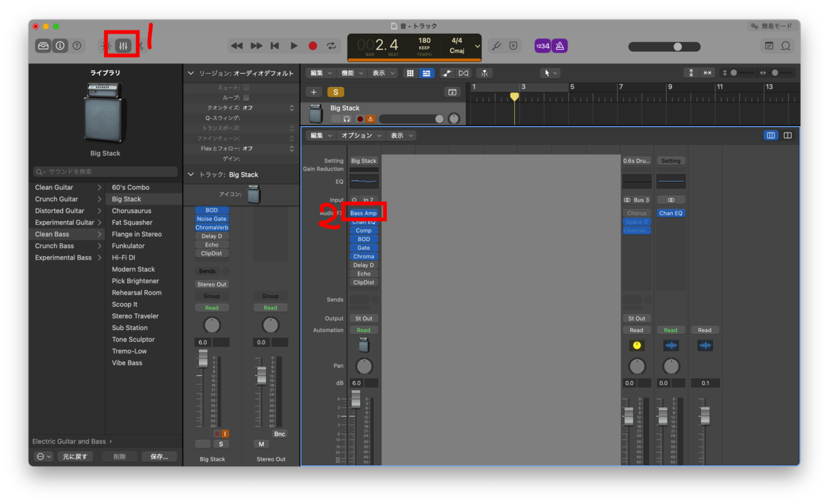Toggle input monitoring on Big Stack track
This screenshot has height=504, width=829.
pos(370,119)
